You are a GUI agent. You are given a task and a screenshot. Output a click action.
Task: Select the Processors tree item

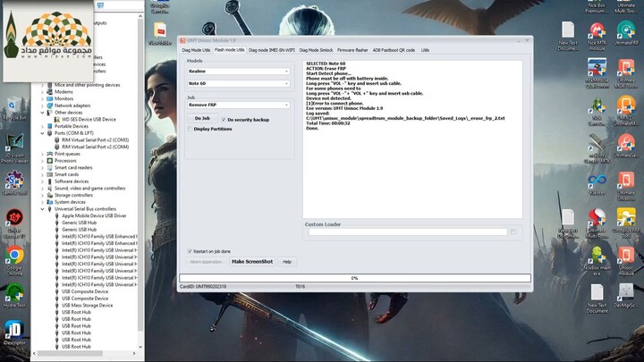[x=65, y=161]
